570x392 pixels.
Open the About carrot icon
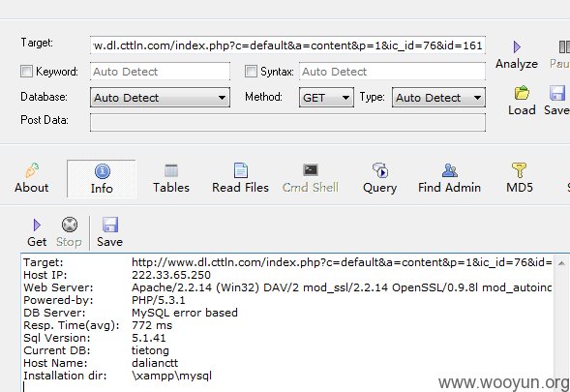(x=32, y=170)
